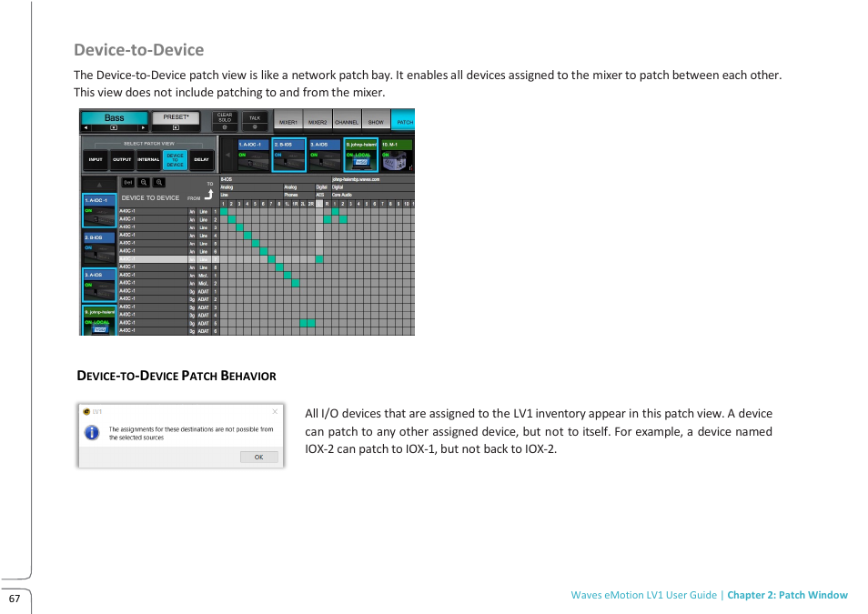The width and height of the screenshot is (868, 614).
Task: Select the INTERNAL patch view
Action: point(148,159)
